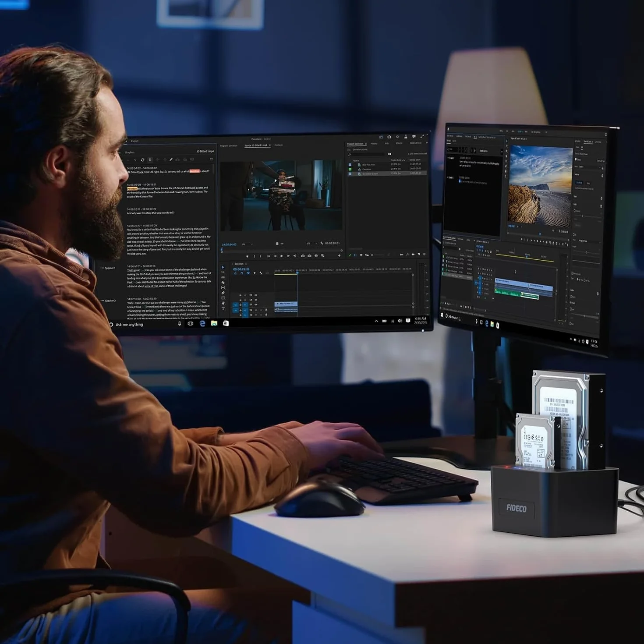Create a New Bin in the Project panel
Screen dimensions: 644x644
pyautogui.click(x=413, y=254)
